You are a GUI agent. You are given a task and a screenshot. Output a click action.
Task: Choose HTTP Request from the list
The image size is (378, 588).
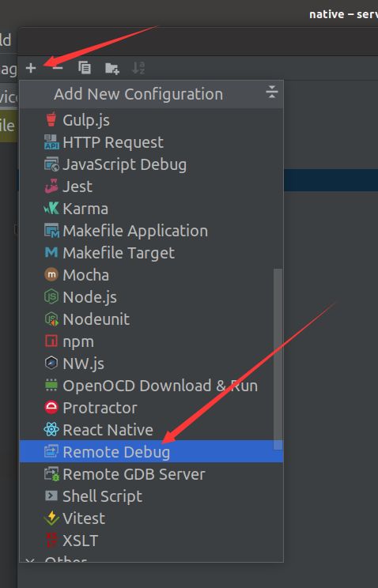tap(151, 142)
